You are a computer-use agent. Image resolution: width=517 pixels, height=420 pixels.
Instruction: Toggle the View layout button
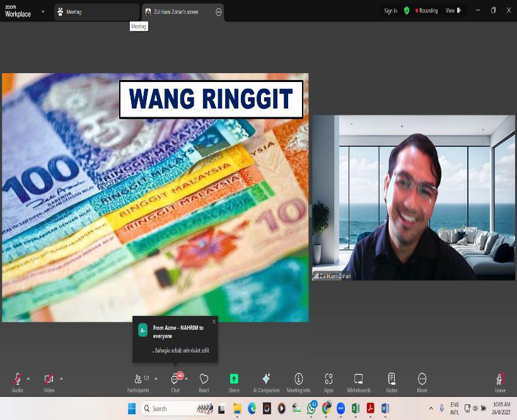(453, 11)
